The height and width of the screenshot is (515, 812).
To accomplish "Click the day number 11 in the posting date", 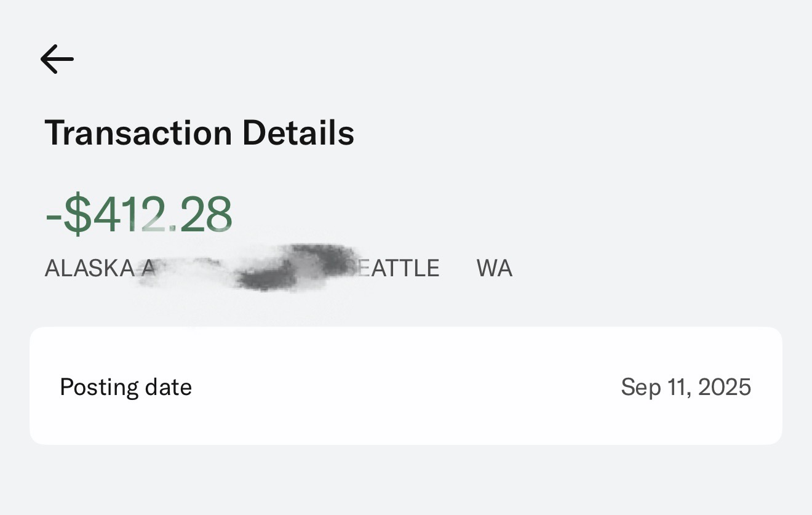I will coord(675,387).
